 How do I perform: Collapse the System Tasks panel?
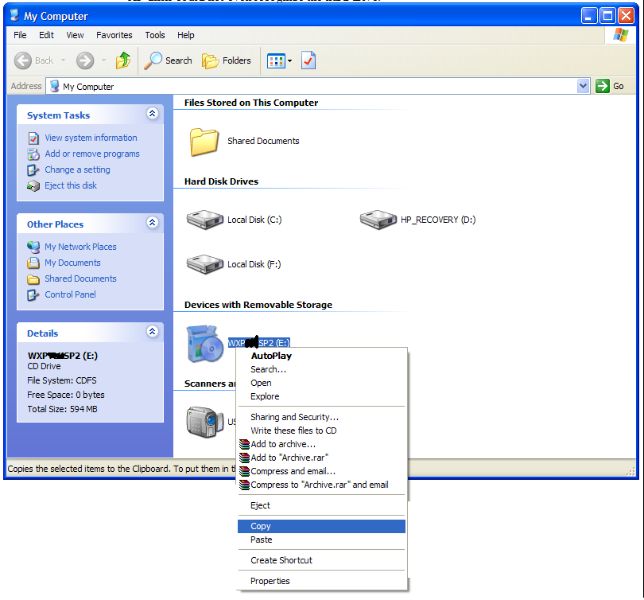click(152, 113)
